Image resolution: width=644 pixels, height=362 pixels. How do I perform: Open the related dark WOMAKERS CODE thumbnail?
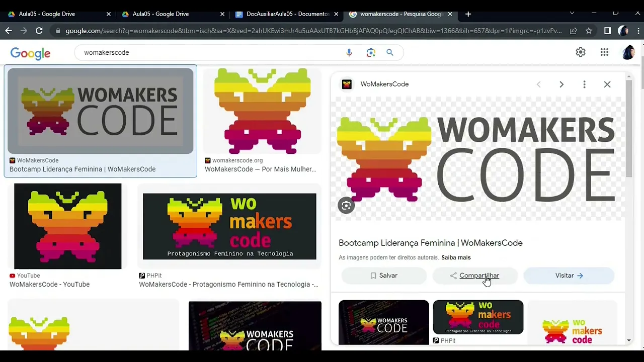pyautogui.click(x=384, y=322)
